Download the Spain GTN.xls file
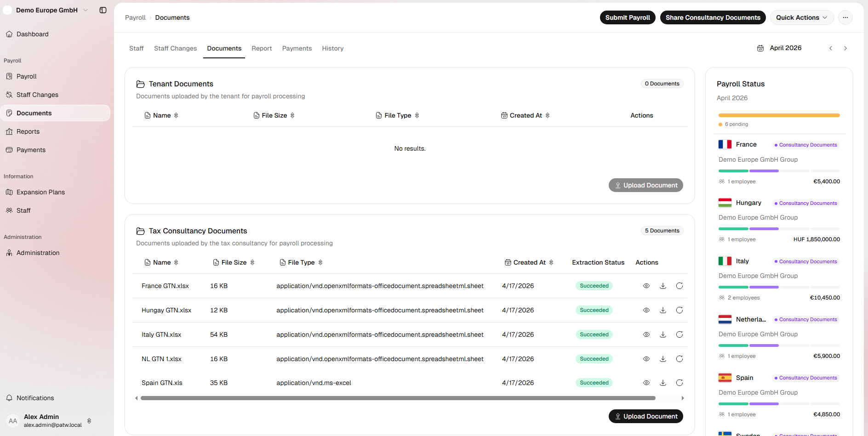The width and height of the screenshot is (868, 436). (663, 383)
